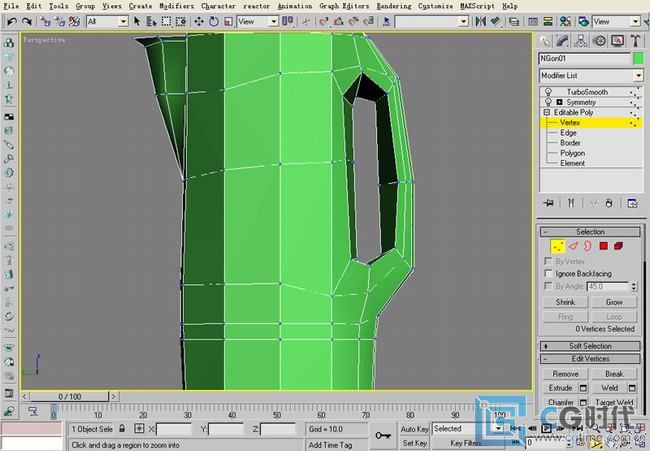Screen dimensions: 650x451
Task: Open the Modifiers menu
Action: click(x=176, y=6)
